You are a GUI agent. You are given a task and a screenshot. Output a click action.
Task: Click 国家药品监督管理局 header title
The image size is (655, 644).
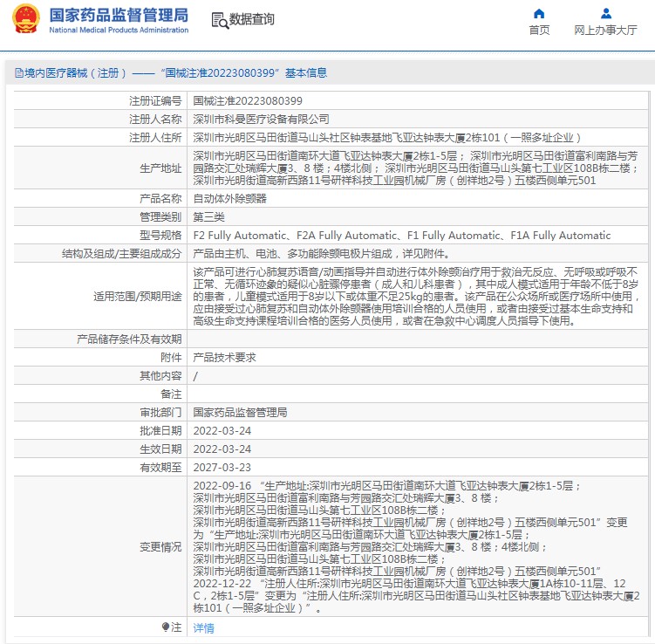pyautogui.click(x=119, y=15)
